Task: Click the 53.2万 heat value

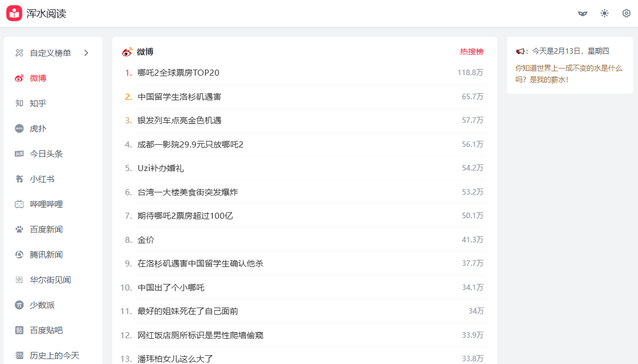Action: (472, 192)
